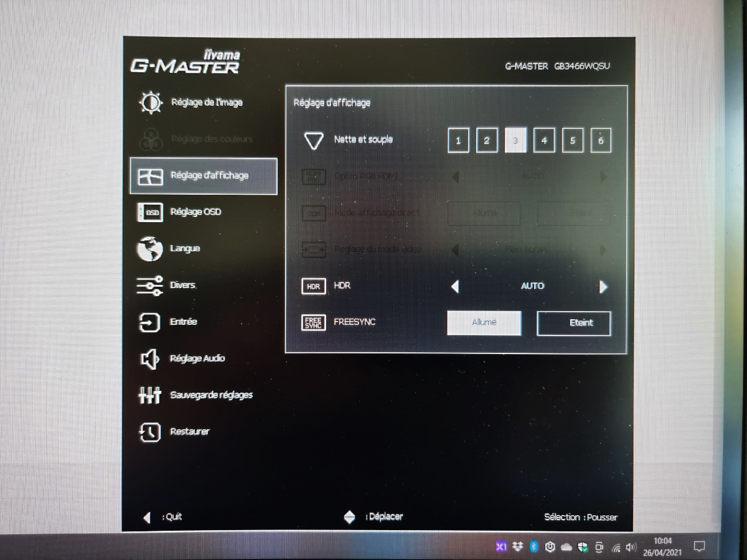Image resolution: width=747 pixels, height=560 pixels.
Task: Click the speaker icon for Réglage Audio
Action: pyautogui.click(x=149, y=359)
